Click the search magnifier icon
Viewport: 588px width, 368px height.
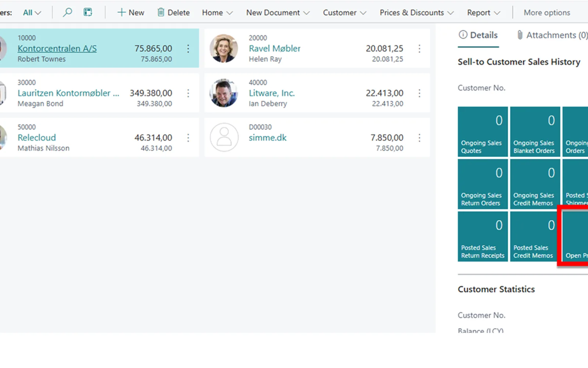coord(67,13)
